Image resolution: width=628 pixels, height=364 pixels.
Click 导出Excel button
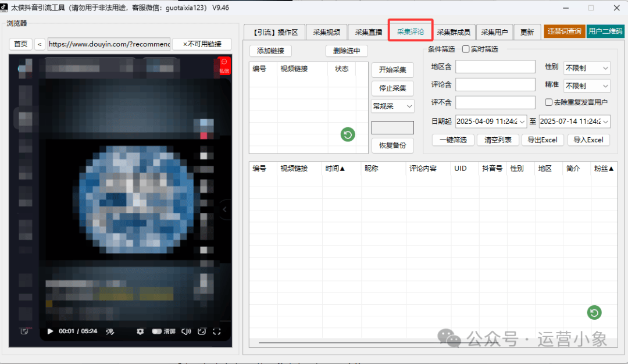(x=543, y=140)
